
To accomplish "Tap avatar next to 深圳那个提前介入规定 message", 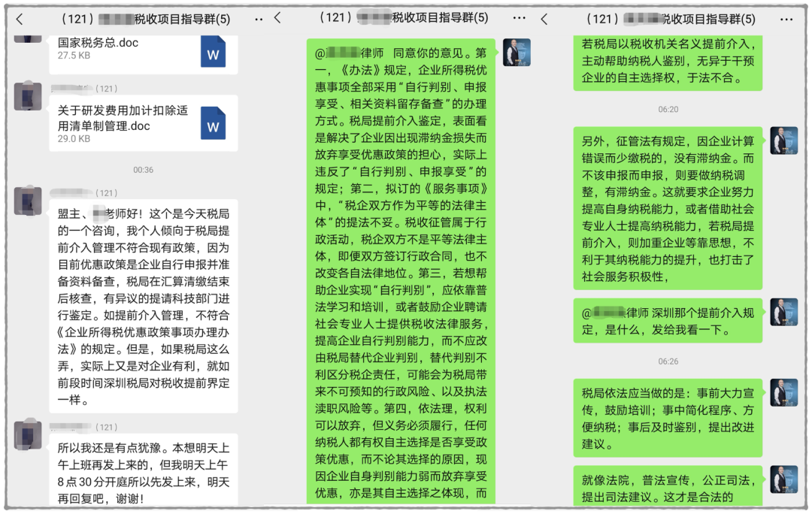I will pyautogui.click(x=783, y=312).
